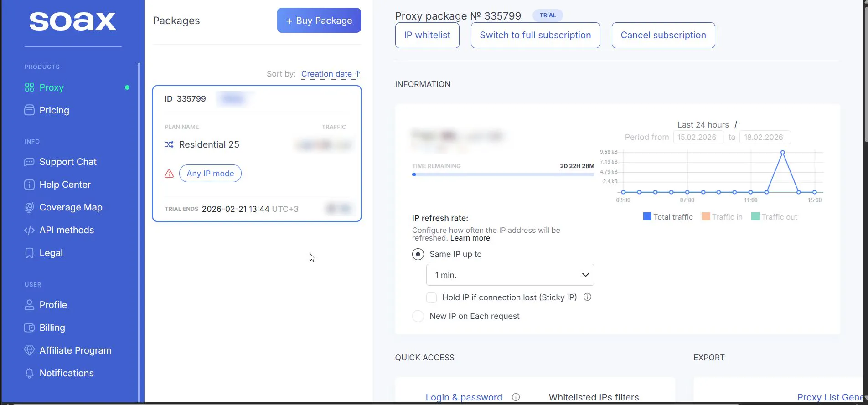Screen dimensions: 868x405
Task: Click the Support Chat bubble icon
Action: (29, 162)
